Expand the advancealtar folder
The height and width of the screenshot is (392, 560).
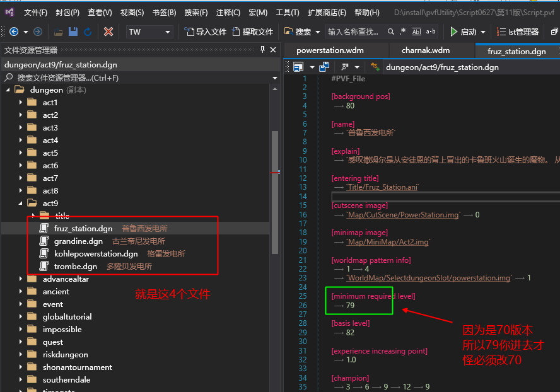20,279
